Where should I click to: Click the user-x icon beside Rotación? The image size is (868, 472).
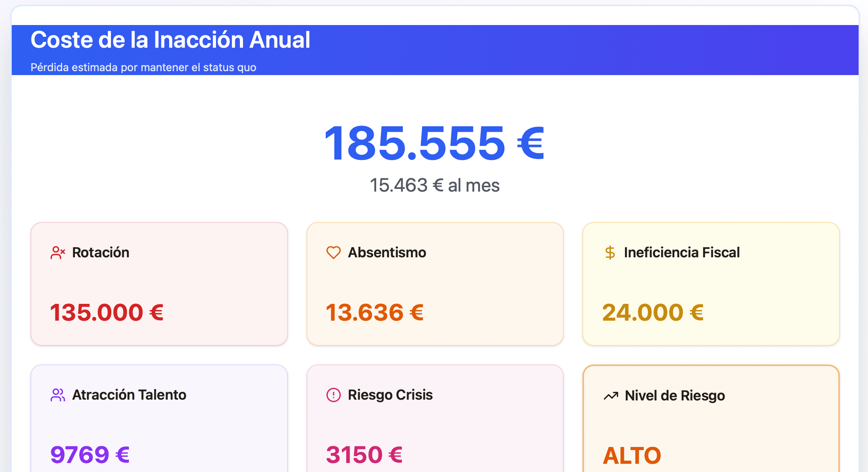(x=57, y=253)
